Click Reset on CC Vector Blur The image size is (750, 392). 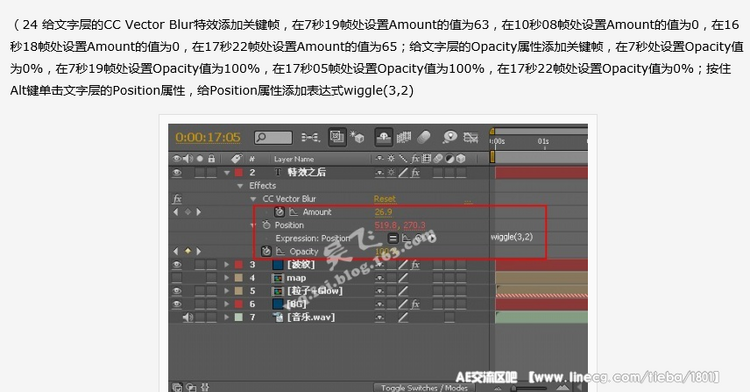tap(385, 198)
